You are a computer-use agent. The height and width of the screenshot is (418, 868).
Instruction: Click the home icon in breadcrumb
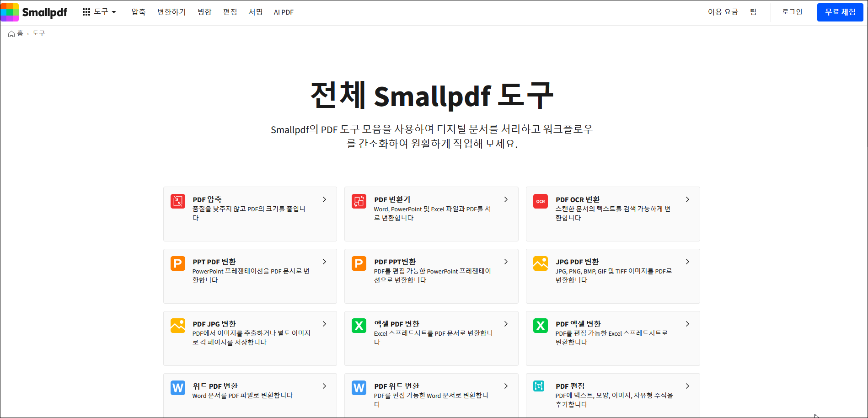[11, 34]
